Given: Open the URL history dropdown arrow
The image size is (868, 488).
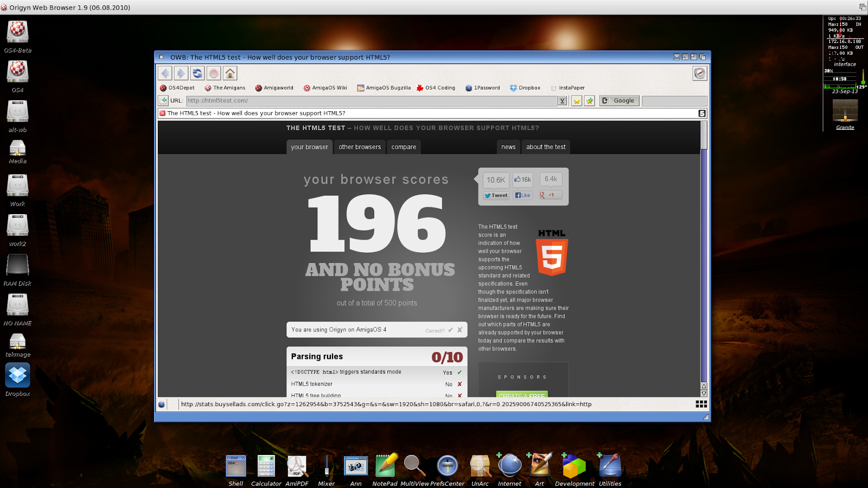Looking at the screenshot, I should coord(563,100).
